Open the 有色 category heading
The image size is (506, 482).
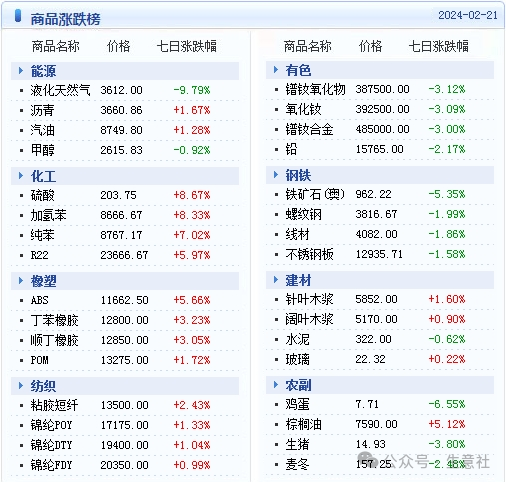point(298,70)
